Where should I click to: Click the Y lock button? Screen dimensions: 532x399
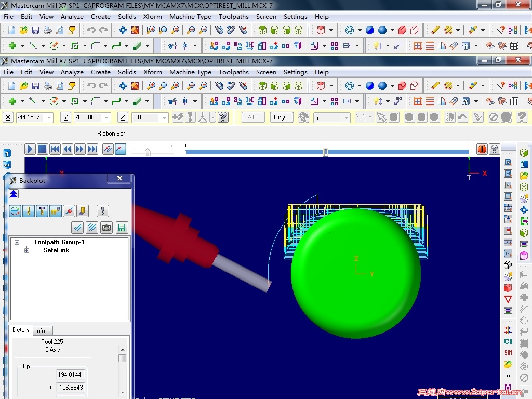point(65,117)
